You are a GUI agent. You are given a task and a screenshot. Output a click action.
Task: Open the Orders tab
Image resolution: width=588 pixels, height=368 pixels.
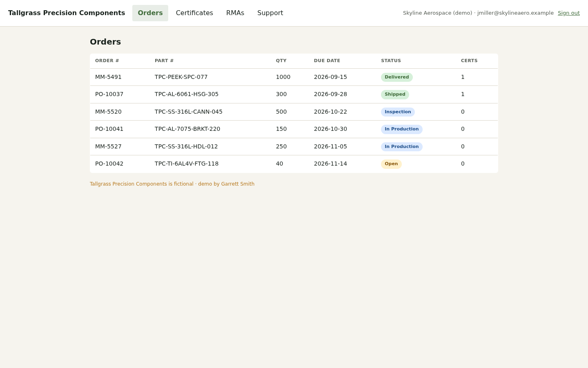(x=150, y=13)
